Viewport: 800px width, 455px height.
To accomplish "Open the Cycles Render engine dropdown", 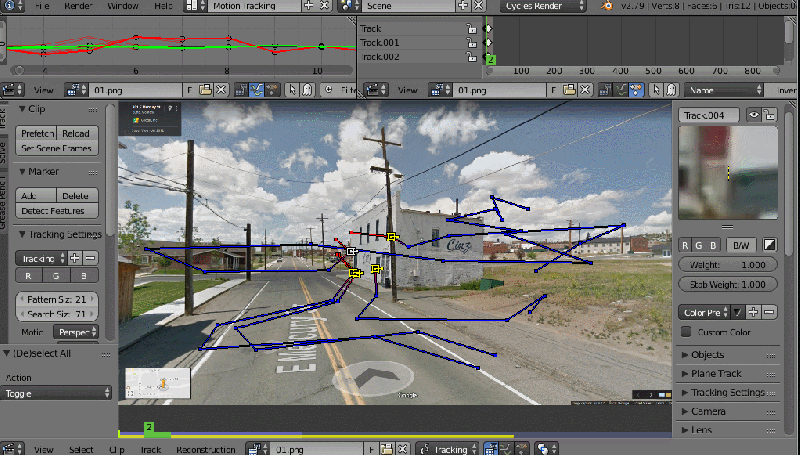I will point(543,6).
